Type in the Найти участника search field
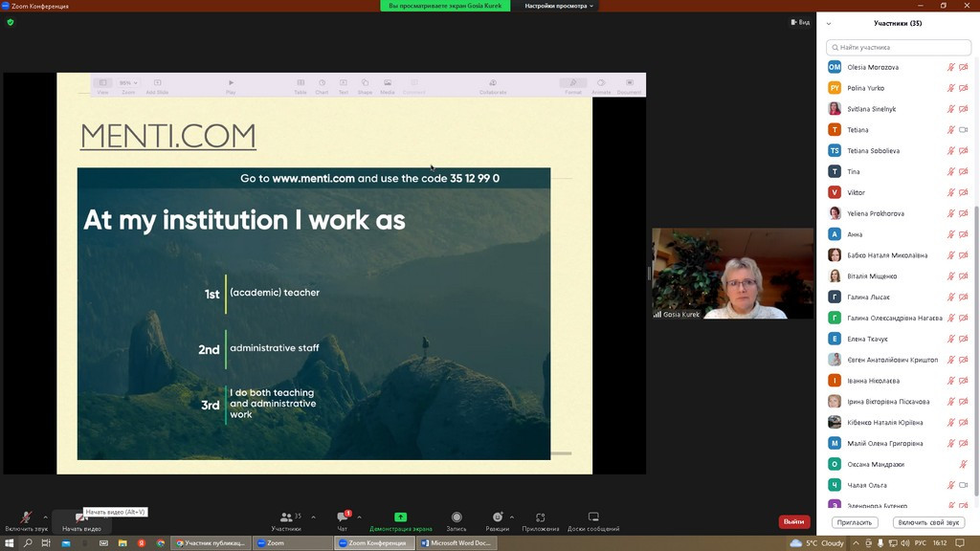980x551 pixels. 900,47
